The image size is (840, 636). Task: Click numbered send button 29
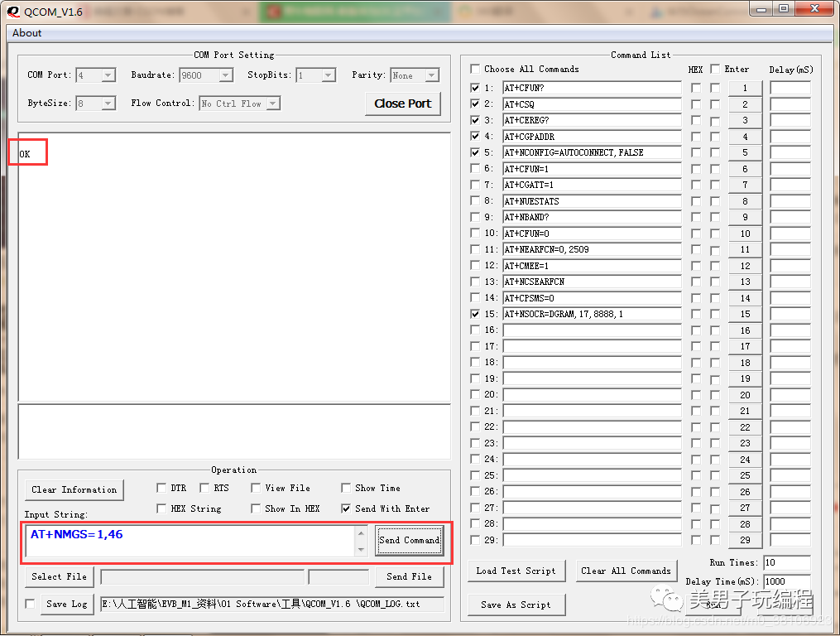click(x=745, y=540)
